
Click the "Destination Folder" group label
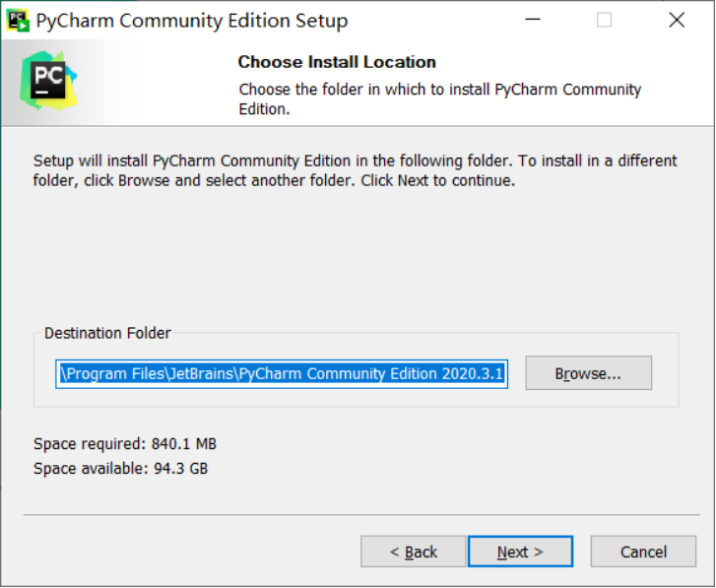108,333
